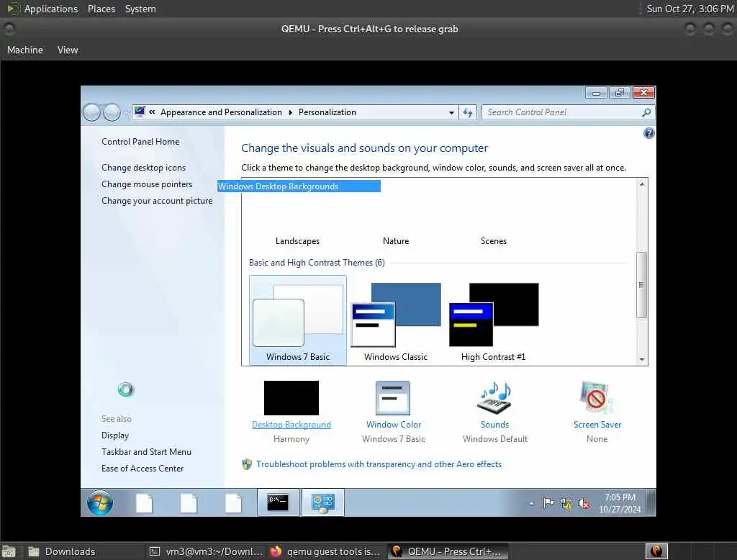Restore down the Personalization window
The image size is (737, 560).
pos(620,93)
